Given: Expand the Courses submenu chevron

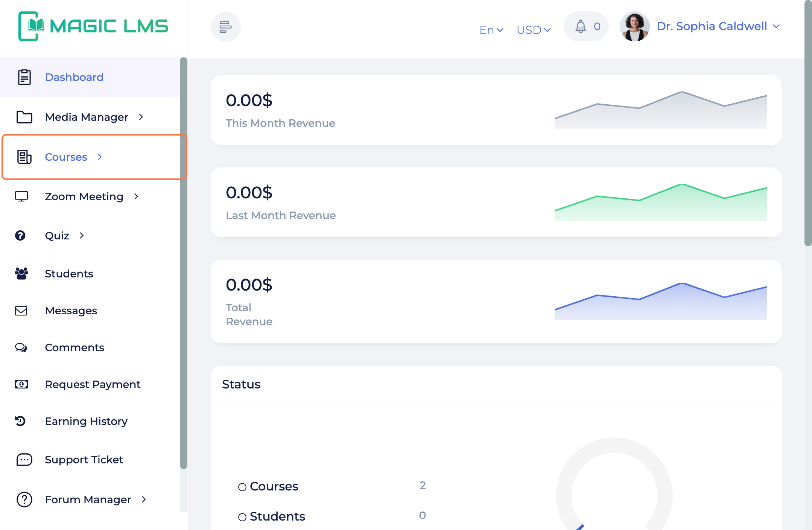Looking at the screenshot, I should [100, 157].
